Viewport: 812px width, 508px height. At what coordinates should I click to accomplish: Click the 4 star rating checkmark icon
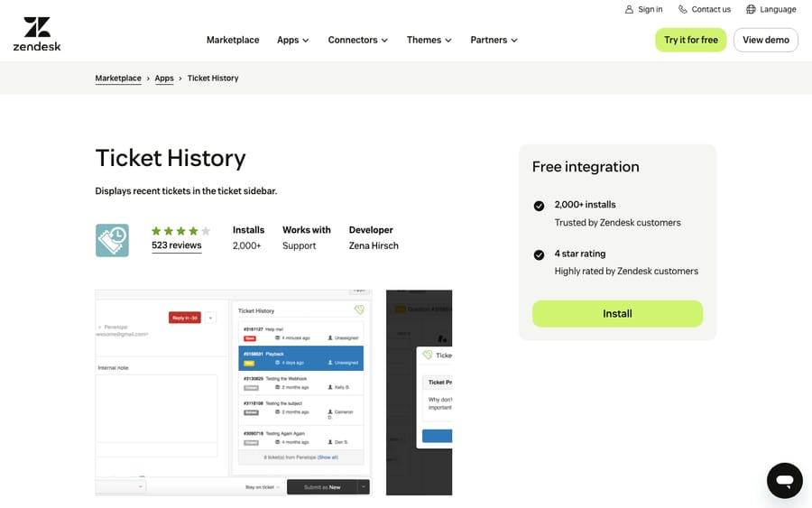coord(539,254)
